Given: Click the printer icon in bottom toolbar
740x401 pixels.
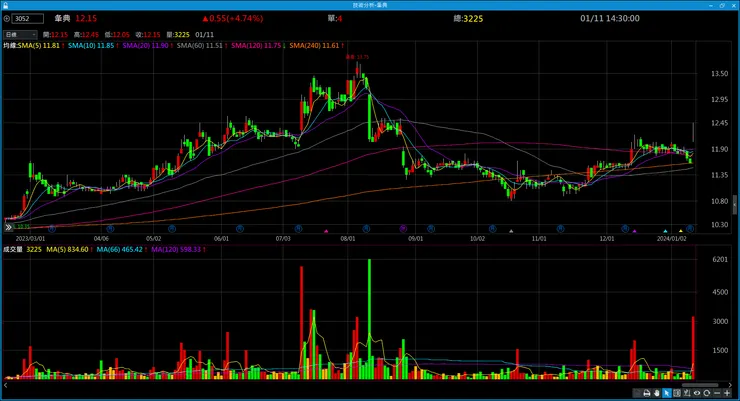Looking at the screenshot, I should (x=647, y=393).
